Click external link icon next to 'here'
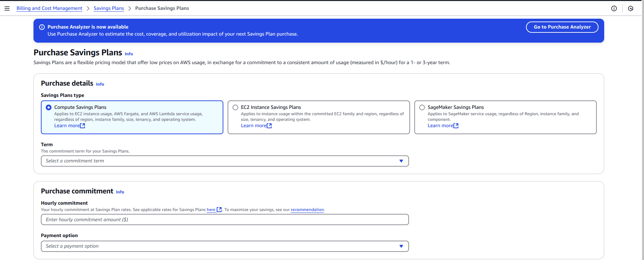Screen dimensions: 644x260 coord(219,210)
